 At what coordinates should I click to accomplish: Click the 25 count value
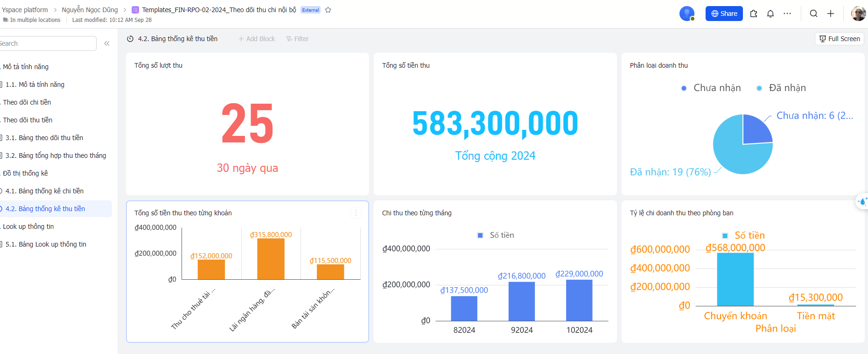pyautogui.click(x=247, y=123)
